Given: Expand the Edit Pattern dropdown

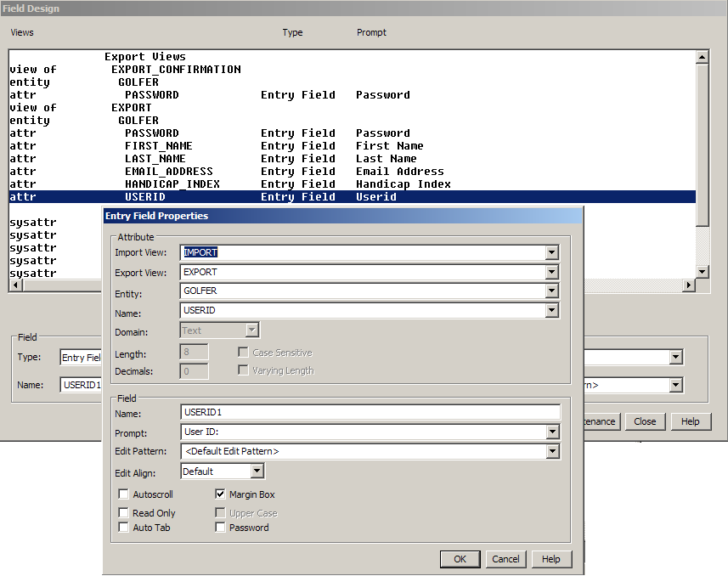Looking at the screenshot, I should tap(551, 452).
